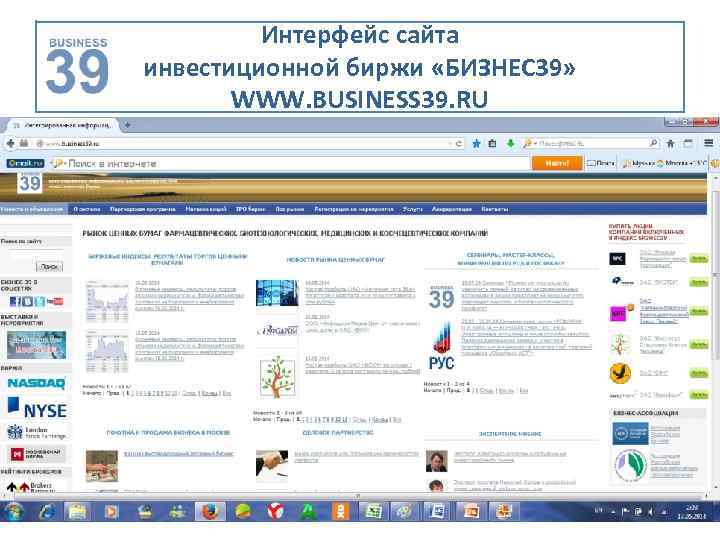Open the 'Новости и объявления' menu item
The height and width of the screenshot is (540, 720).
click(32, 209)
